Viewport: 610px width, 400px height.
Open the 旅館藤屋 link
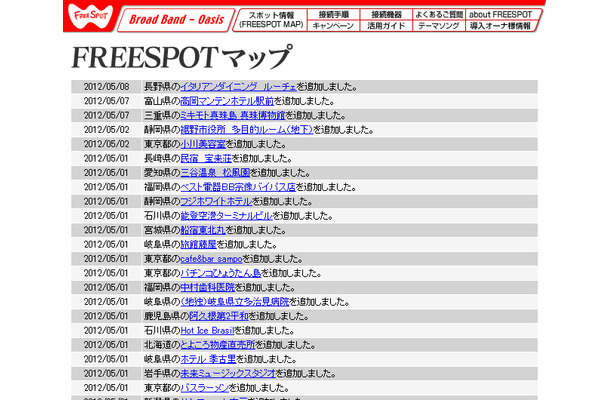198,244
